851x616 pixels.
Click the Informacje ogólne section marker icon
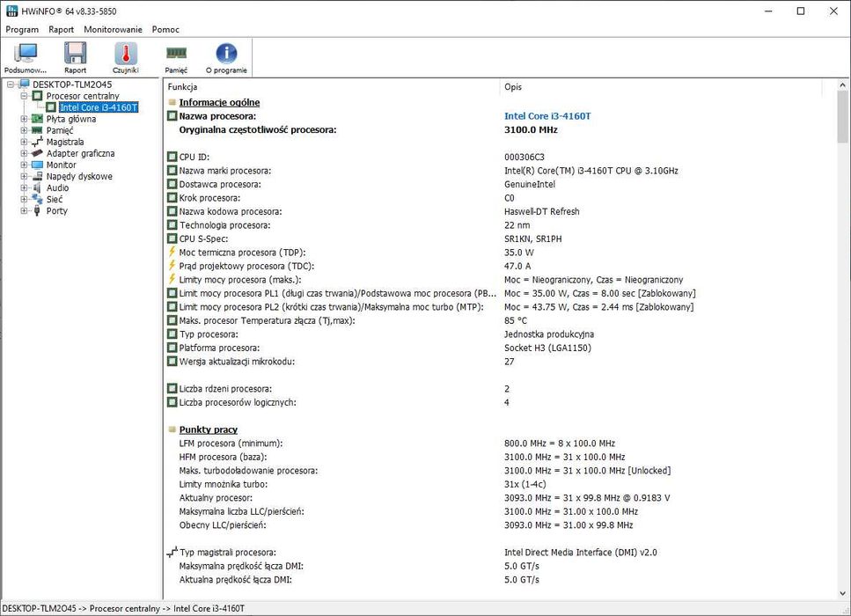[x=172, y=102]
